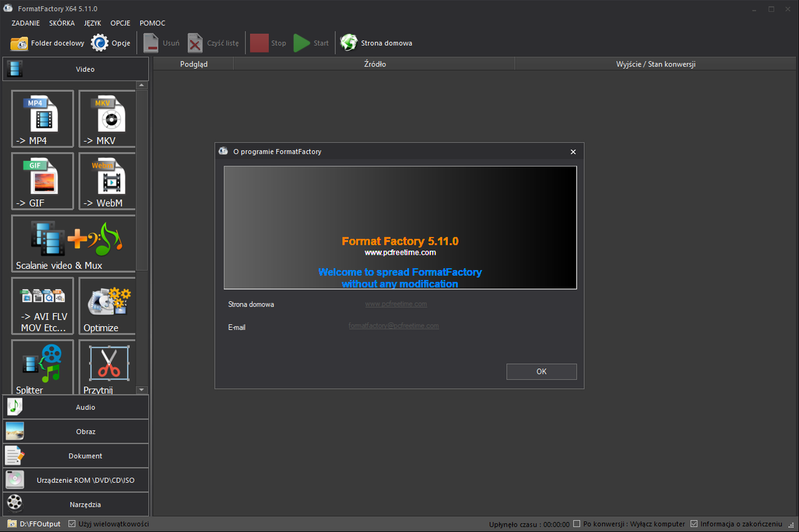
Task: Open the -> GIF conversion tile
Action: 43,181
